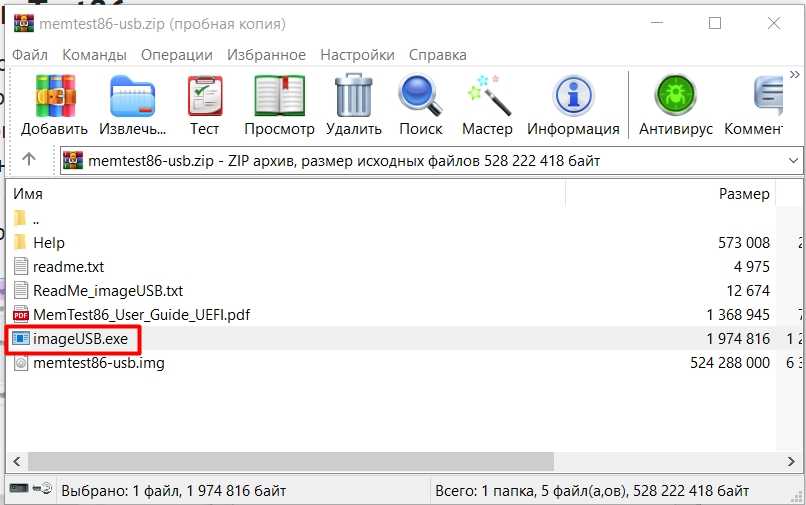The width and height of the screenshot is (806, 505).
Task: Click the WinRAR title bar icon
Action: pyautogui.click(x=24, y=23)
